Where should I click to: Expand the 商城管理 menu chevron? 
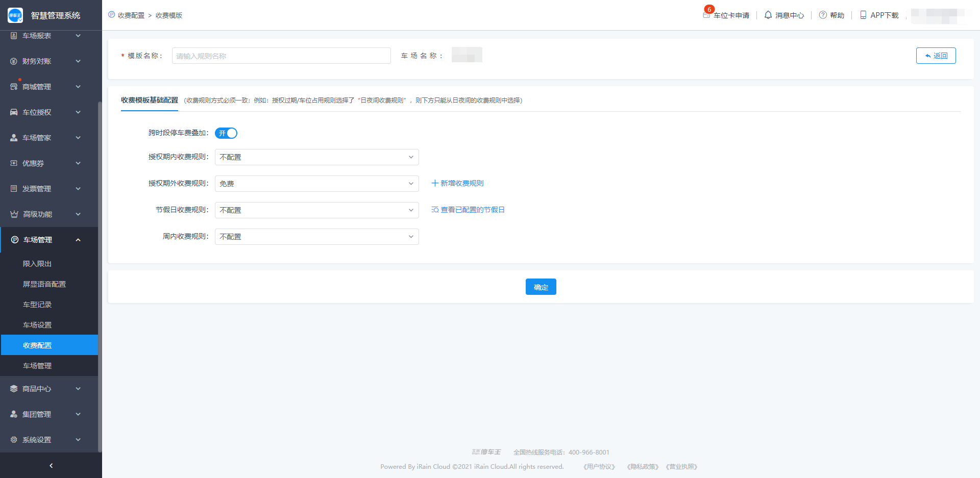point(78,87)
